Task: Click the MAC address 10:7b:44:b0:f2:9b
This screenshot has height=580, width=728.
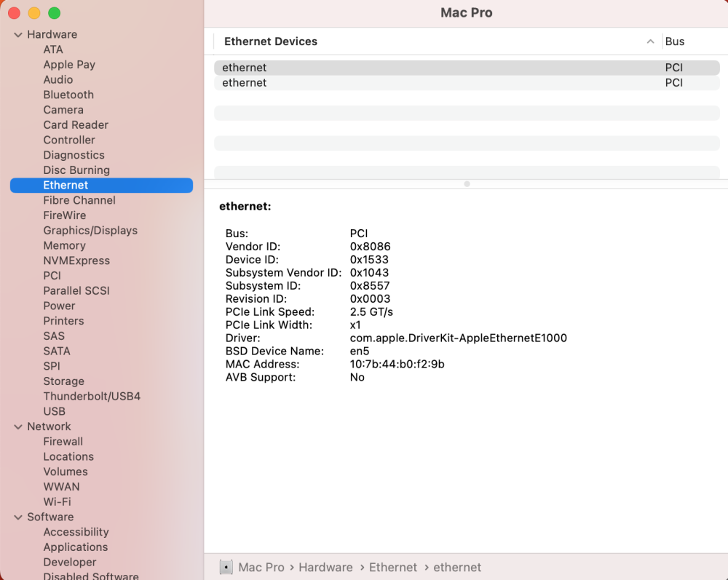Action: click(x=397, y=365)
